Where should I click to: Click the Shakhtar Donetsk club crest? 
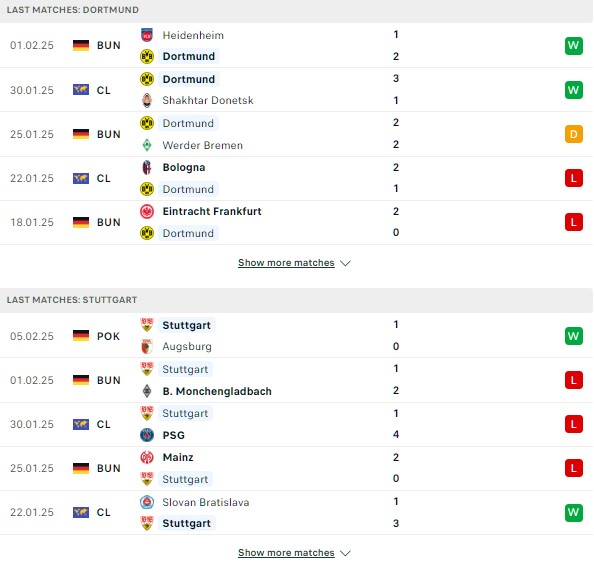click(147, 100)
